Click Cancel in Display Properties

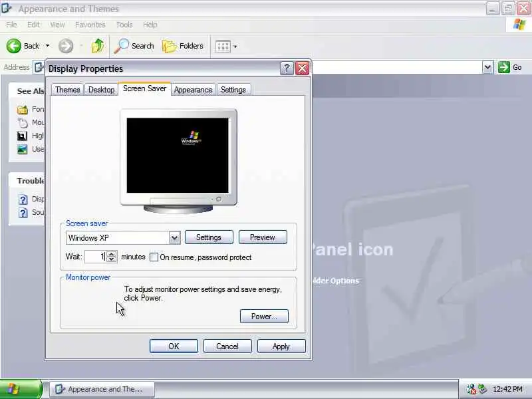coord(227,346)
